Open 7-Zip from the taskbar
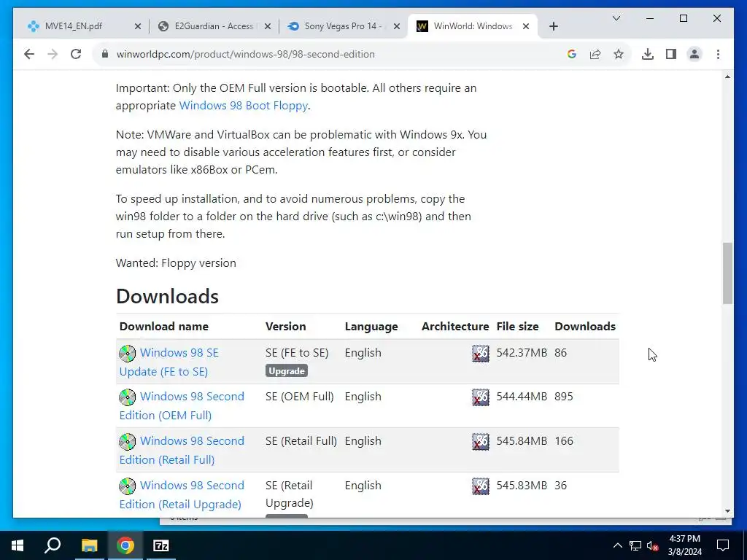Screen dimensions: 747x560 click(161, 545)
